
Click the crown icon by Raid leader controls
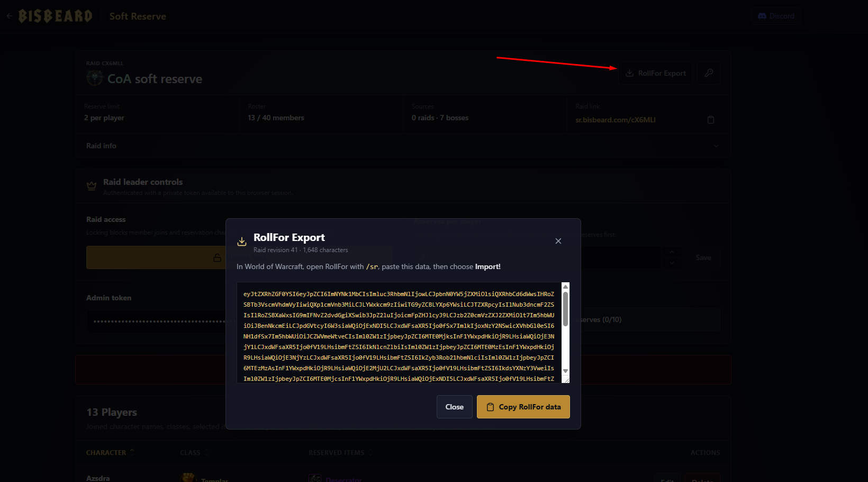92,186
